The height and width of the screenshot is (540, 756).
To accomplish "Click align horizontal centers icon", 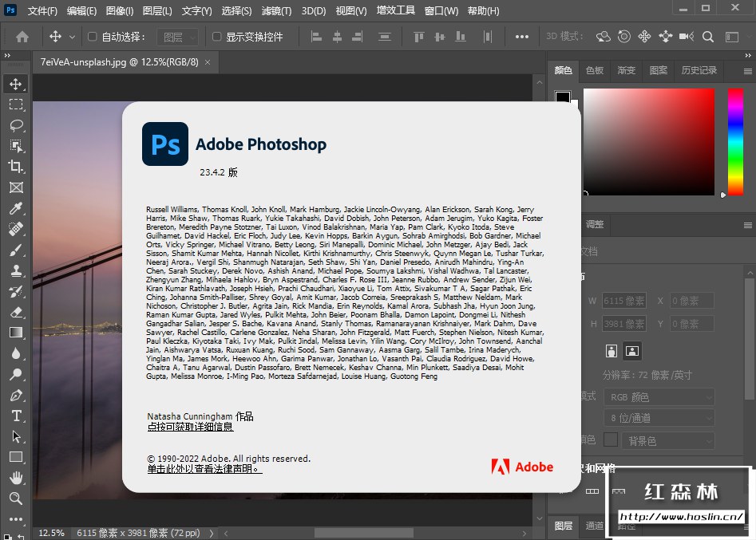I will pyautogui.click(x=337, y=37).
